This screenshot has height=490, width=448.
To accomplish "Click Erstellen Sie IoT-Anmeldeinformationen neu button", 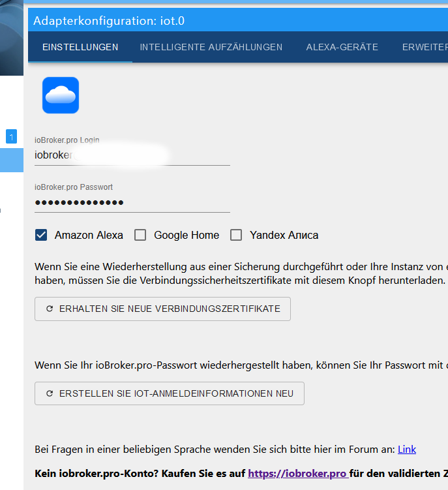I will (x=170, y=393).
